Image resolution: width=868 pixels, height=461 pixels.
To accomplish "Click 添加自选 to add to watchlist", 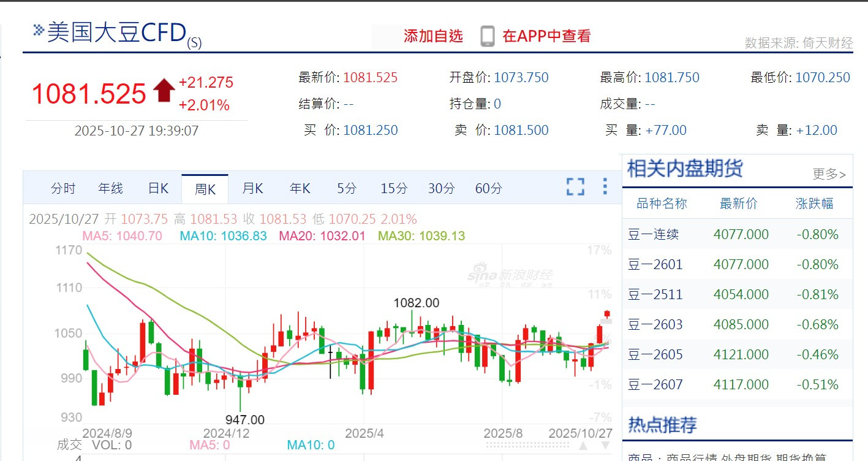I will (433, 36).
